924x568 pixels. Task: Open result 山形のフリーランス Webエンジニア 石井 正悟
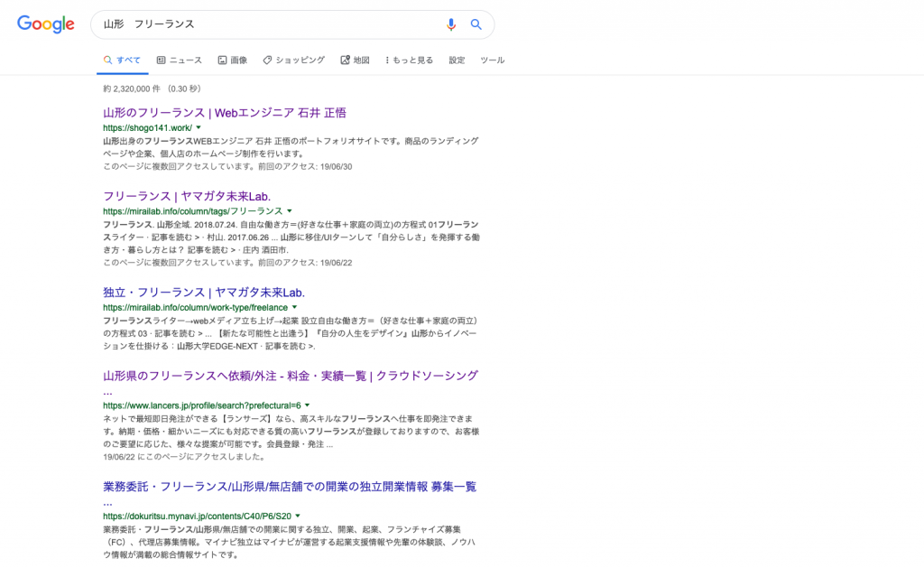tap(225, 113)
